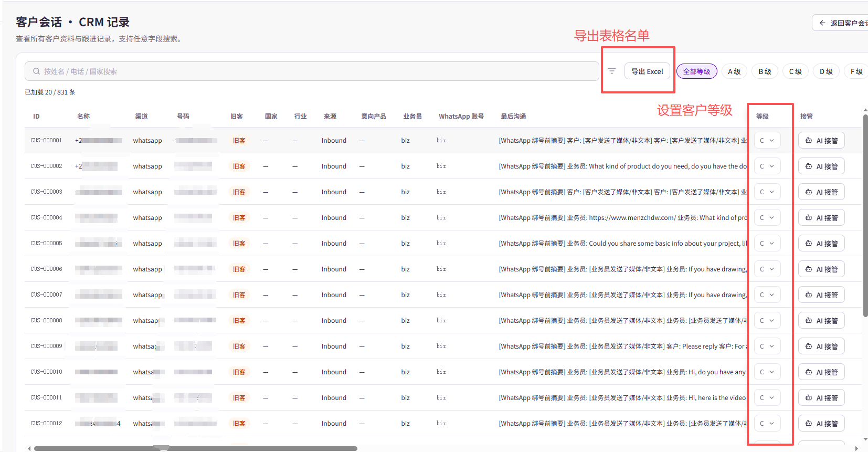Click the last message summary of CUS-000011
Image resolution: width=868 pixels, height=452 pixels.
pos(622,398)
